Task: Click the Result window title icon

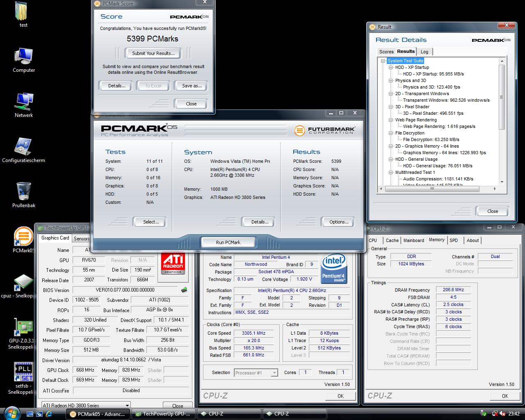Action: point(372,27)
